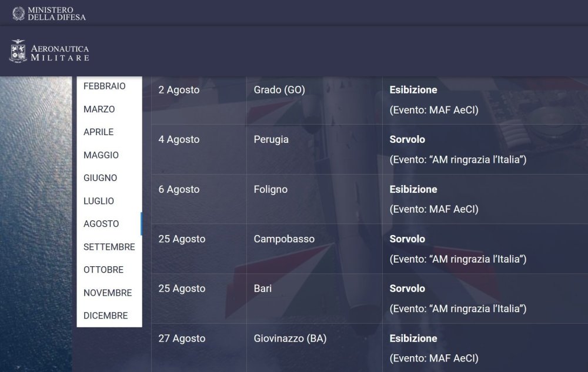Click the Ministero della Difesa emblem icon
This screenshot has width=588, height=372.
point(19,13)
